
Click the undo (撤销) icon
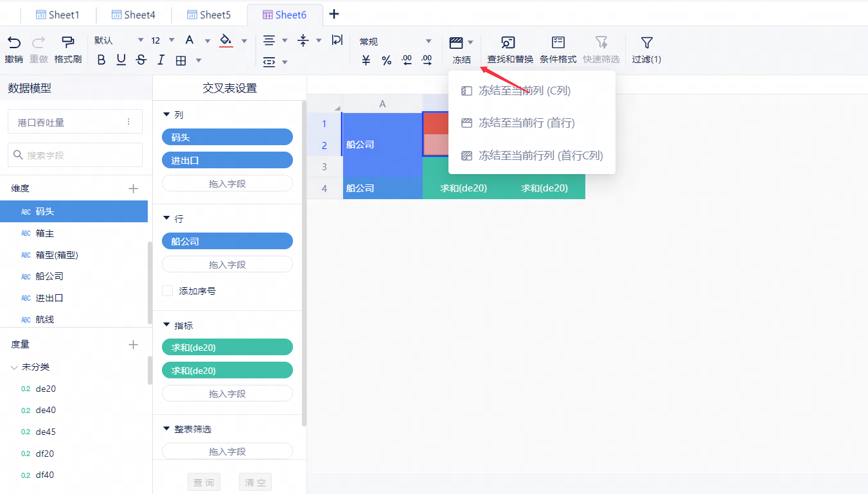13,43
